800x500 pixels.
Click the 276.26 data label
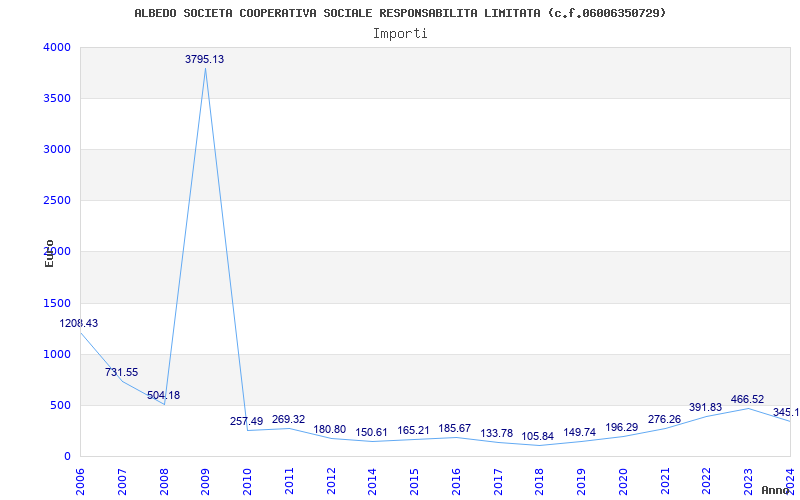click(663, 419)
